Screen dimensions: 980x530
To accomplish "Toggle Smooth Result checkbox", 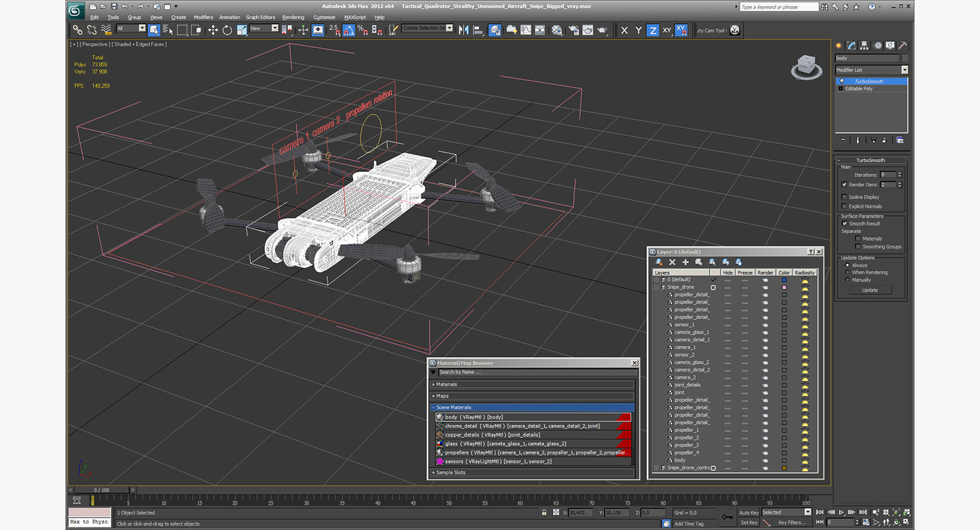I will coord(844,223).
